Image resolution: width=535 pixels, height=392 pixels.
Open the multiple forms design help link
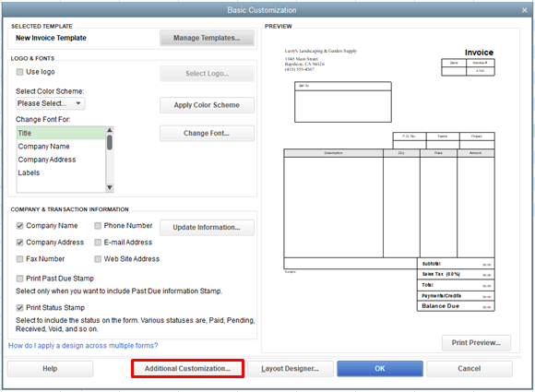(x=83, y=346)
